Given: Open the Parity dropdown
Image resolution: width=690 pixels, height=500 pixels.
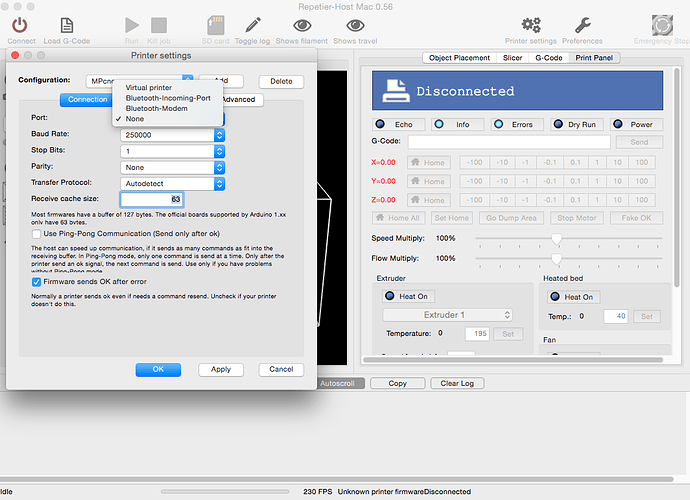Looking at the screenshot, I should [172, 168].
